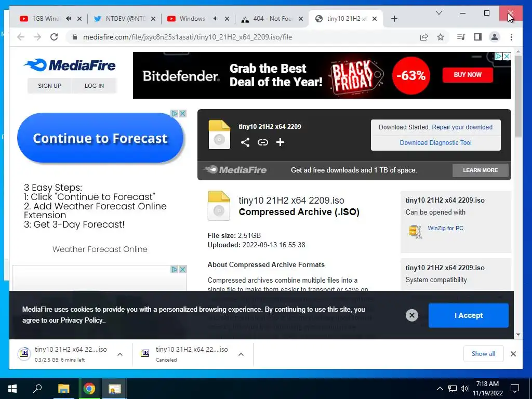Click the network tray icon
Image resolution: width=532 pixels, height=399 pixels.
(x=453, y=389)
